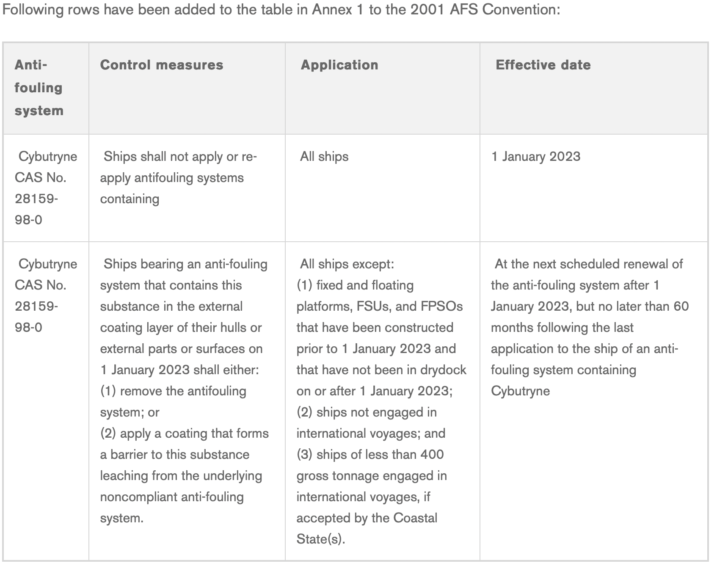Click the "Effective date" column header
The height and width of the screenshot is (585, 728).
(x=543, y=65)
